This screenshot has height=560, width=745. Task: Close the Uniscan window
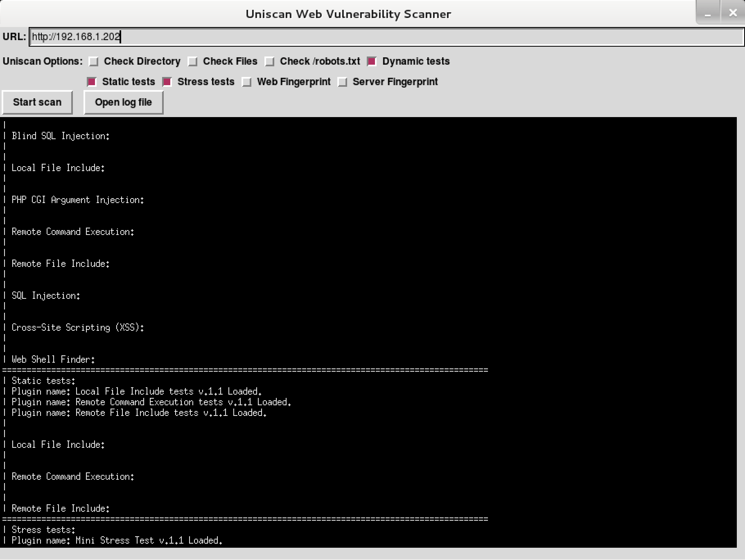(x=733, y=13)
